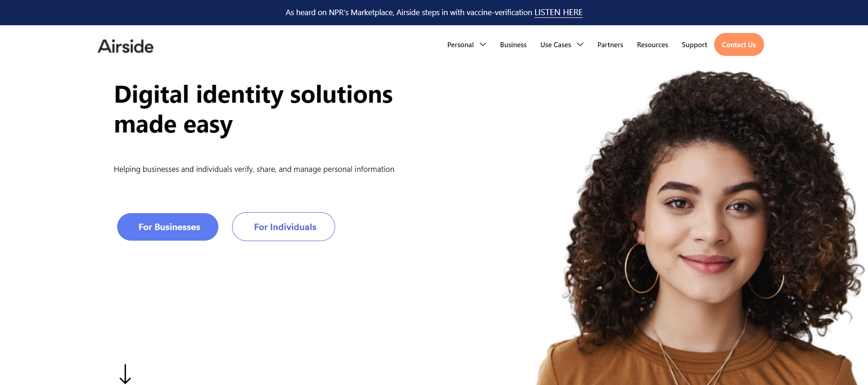Go to the Business page
The image size is (868, 385).
513,45
